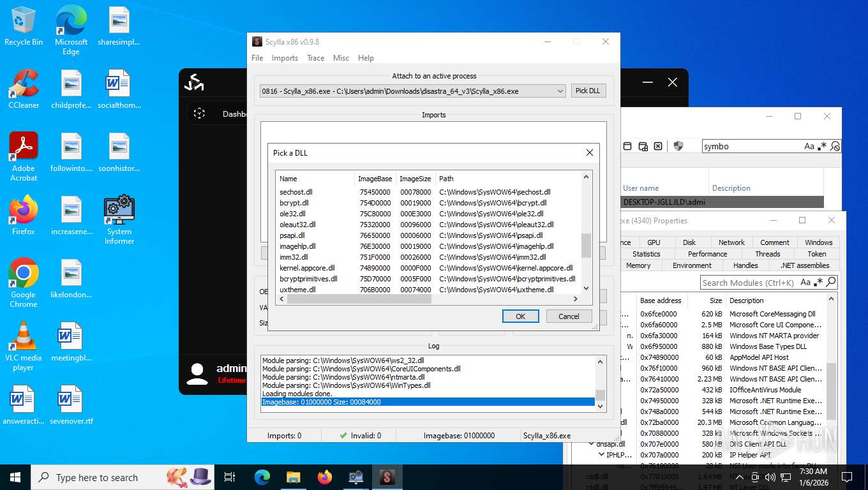Sort DLL list by Path column header
The width and height of the screenshot is (868, 490).
click(509, 179)
